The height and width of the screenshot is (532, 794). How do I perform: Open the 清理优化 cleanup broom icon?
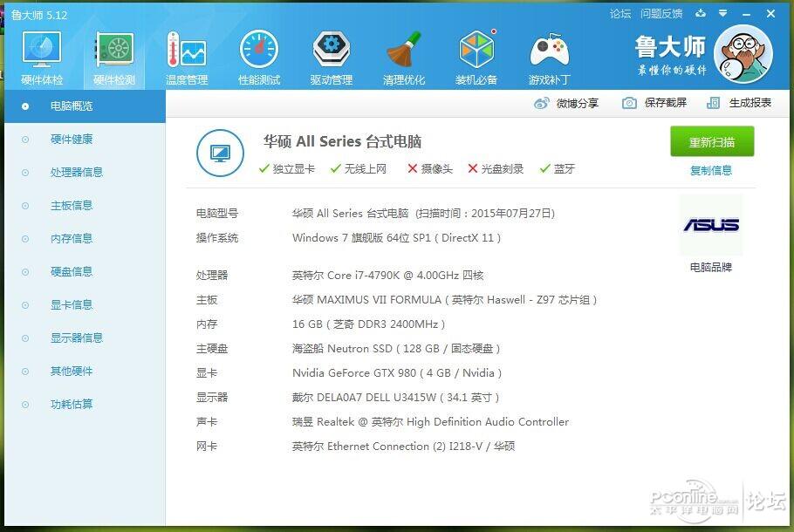[404, 50]
